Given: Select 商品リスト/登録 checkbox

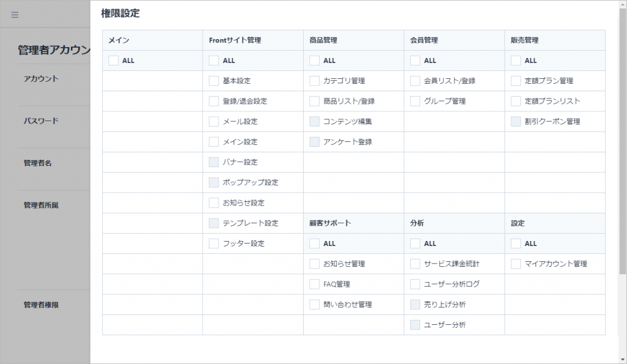Looking at the screenshot, I should click(315, 101).
